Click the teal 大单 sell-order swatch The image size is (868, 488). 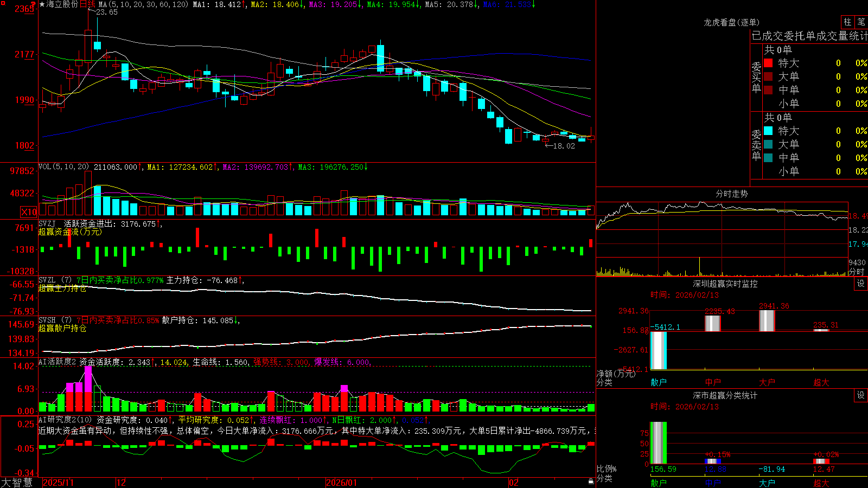[768, 144]
